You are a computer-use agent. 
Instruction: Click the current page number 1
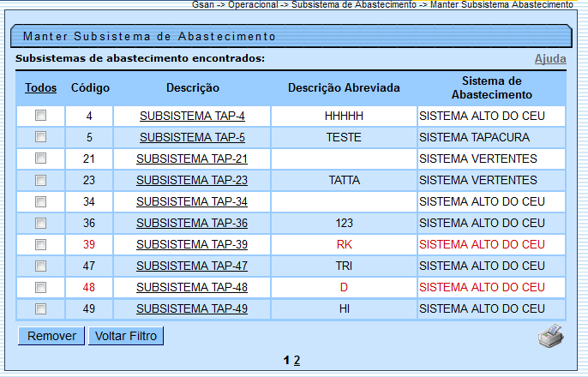coord(286,360)
